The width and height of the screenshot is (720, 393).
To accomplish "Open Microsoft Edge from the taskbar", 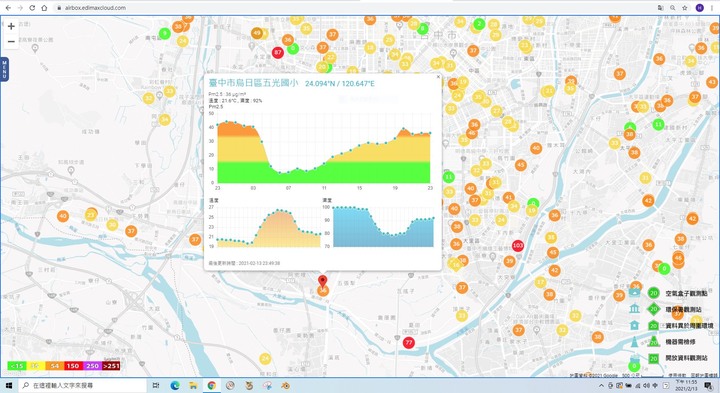I will tap(175, 386).
